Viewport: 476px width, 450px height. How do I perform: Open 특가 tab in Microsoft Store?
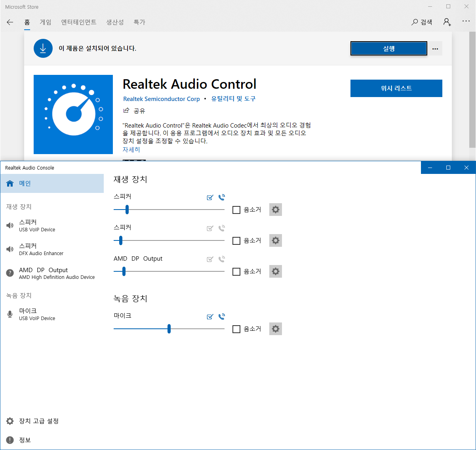(x=139, y=22)
